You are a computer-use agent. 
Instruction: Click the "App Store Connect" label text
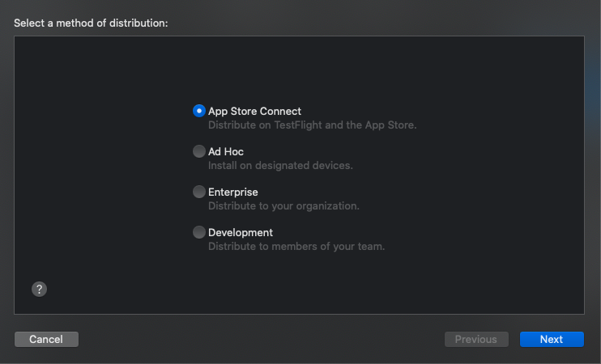pyautogui.click(x=254, y=112)
